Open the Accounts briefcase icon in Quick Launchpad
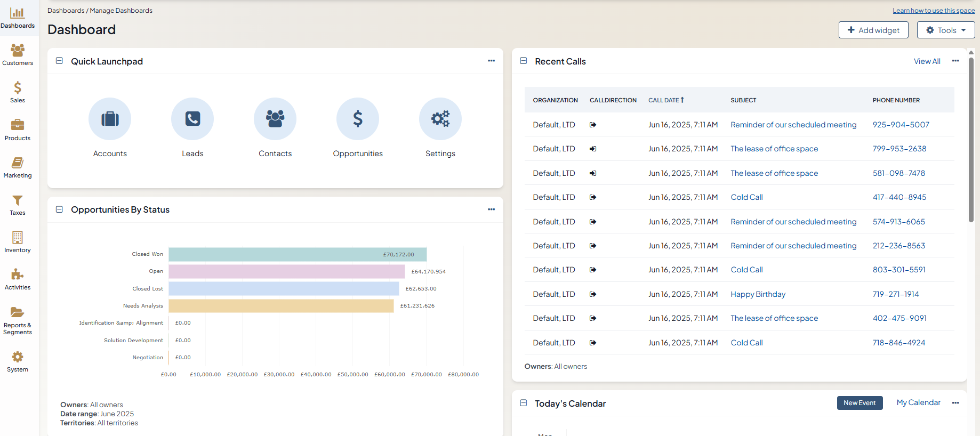The width and height of the screenshot is (980, 436). [x=110, y=119]
